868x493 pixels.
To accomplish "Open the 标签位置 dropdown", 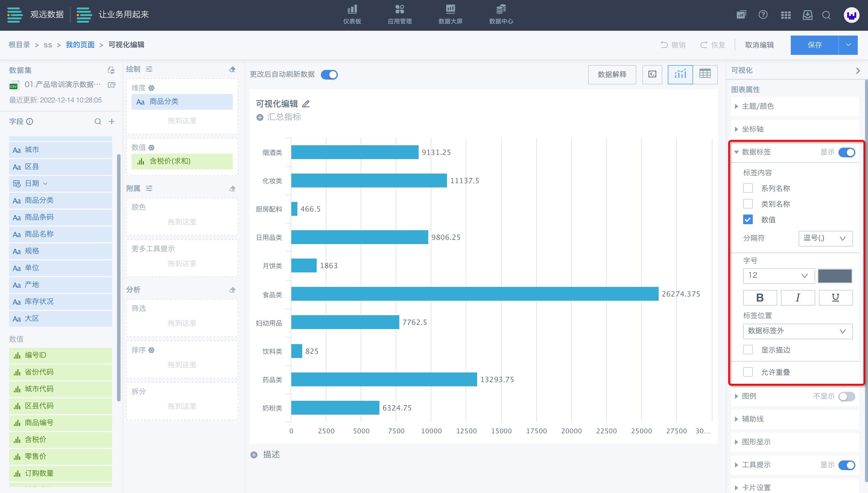I will 797,331.
